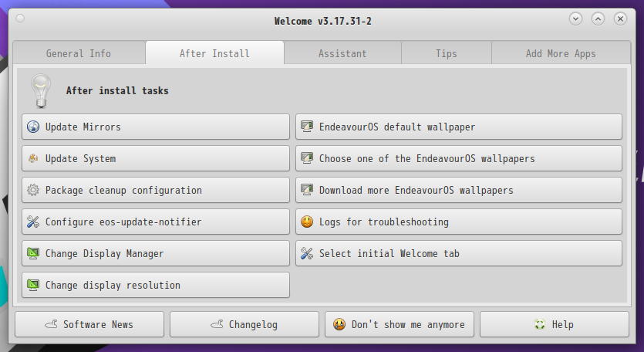Click the crying face on Don't show me anymore
This screenshot has height=352, width=644.
[x=339, y=324]
